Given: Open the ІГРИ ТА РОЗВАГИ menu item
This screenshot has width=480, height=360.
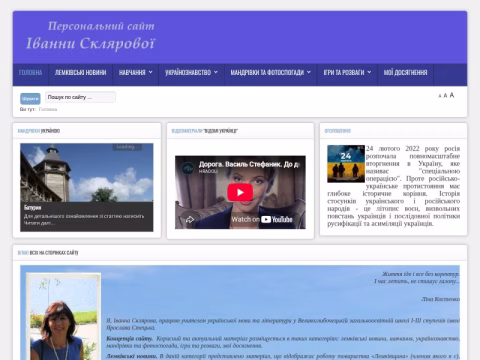Looking at the screenshot, I should [x=344, y=72].
